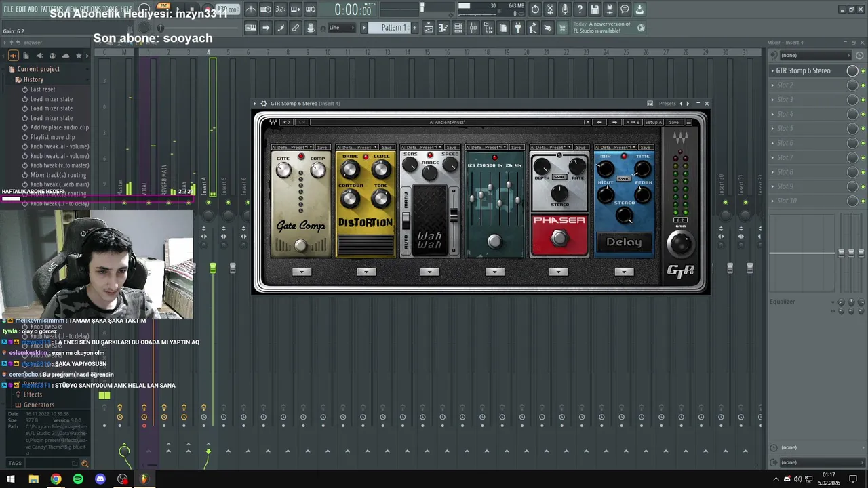The image size is (868, 488).
Task: Open pedal selector arrow below Delay
Action: tap(624, 272)
